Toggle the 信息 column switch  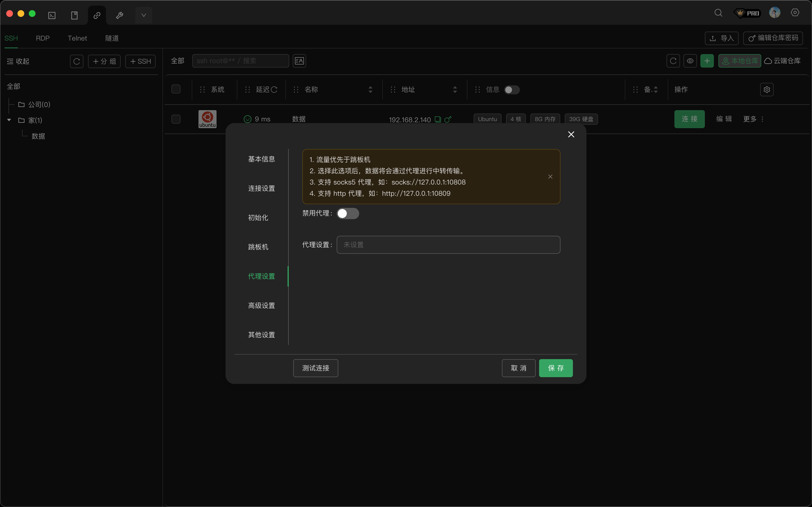[x=512, y=90]
